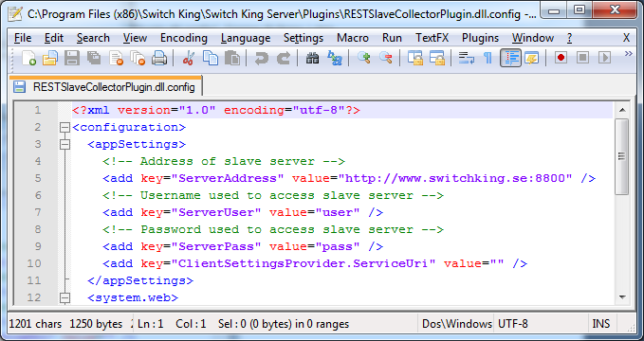644x341 pixels.
Task: Open the Search menu
Action: tap(93, 38)
